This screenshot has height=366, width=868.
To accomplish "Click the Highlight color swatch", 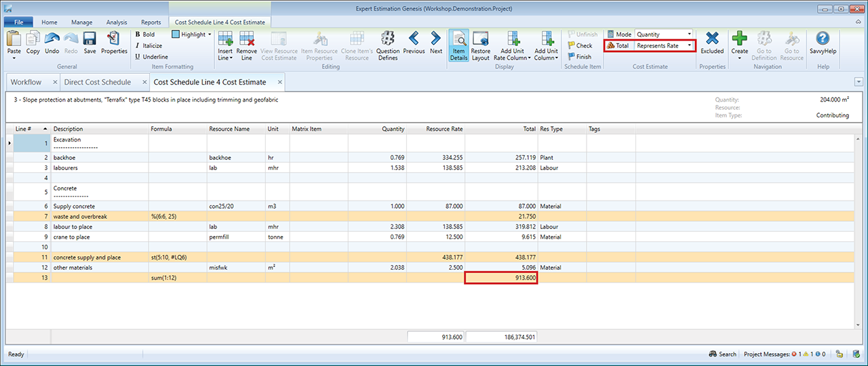I will [x=176, y=35].
